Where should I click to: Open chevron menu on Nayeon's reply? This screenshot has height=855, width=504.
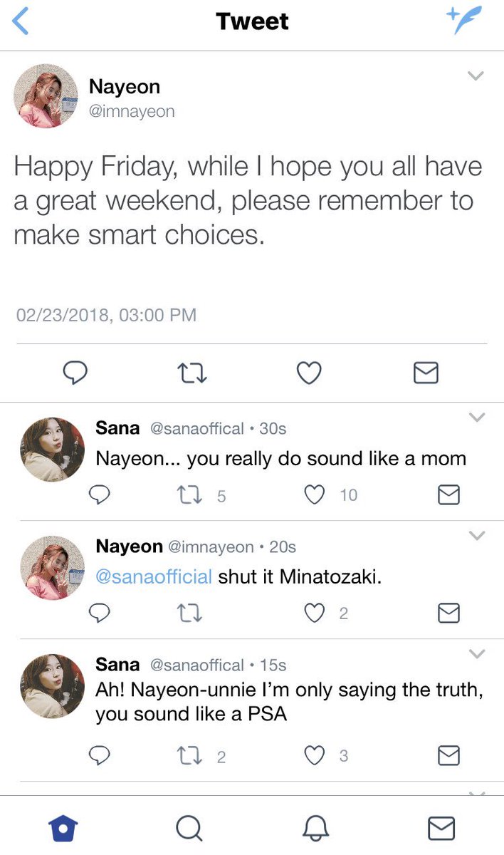476,535
